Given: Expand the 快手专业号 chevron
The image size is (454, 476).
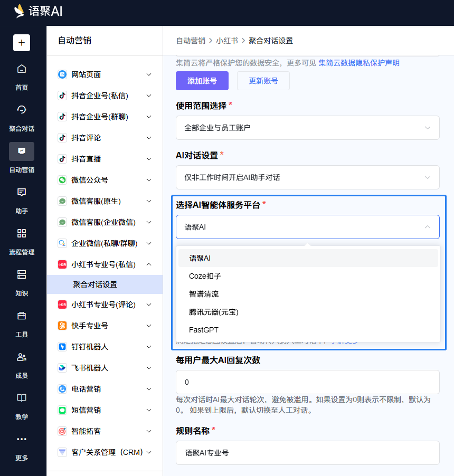Looking at the screenshot, I should coord(149,326).
